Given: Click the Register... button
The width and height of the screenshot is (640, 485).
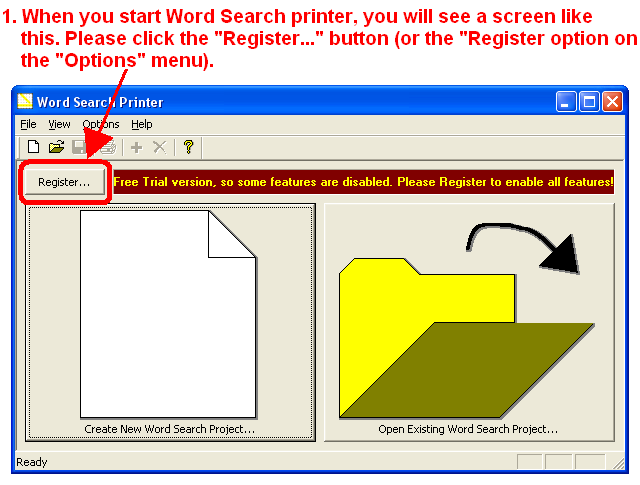Looking at the screenshot, I should pos(64,182).
